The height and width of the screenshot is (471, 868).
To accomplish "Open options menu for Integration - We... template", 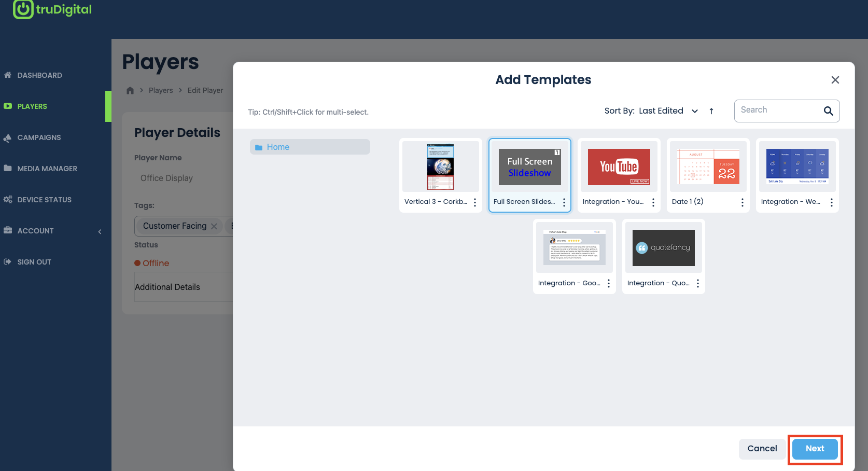I will (832, 202).
